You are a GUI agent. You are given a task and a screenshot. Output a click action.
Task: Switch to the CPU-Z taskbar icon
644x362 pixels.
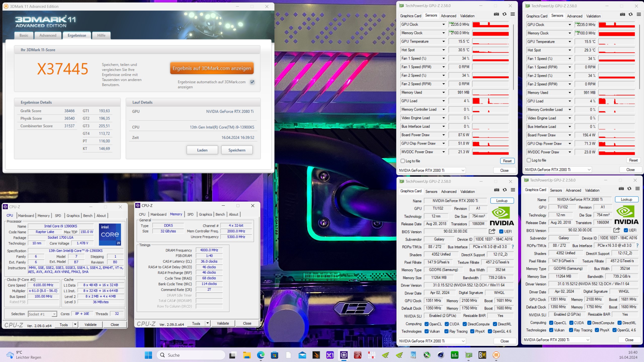click(x=344, y=355)
